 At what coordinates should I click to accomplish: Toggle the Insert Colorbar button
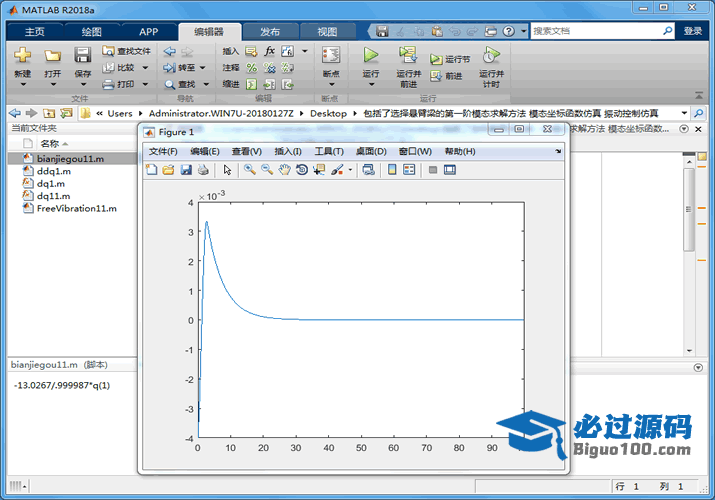pos(392,170)
